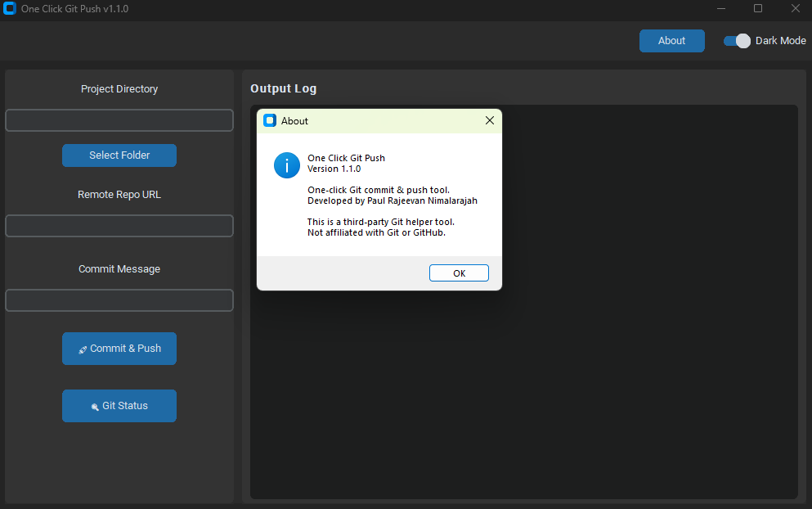Minimize the application window

[x=720, y=9]
